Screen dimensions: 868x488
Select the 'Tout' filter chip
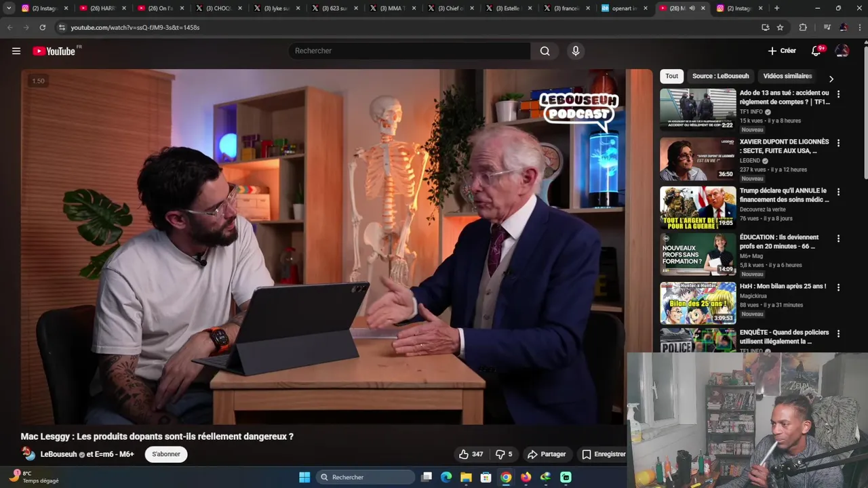point(671,76)
